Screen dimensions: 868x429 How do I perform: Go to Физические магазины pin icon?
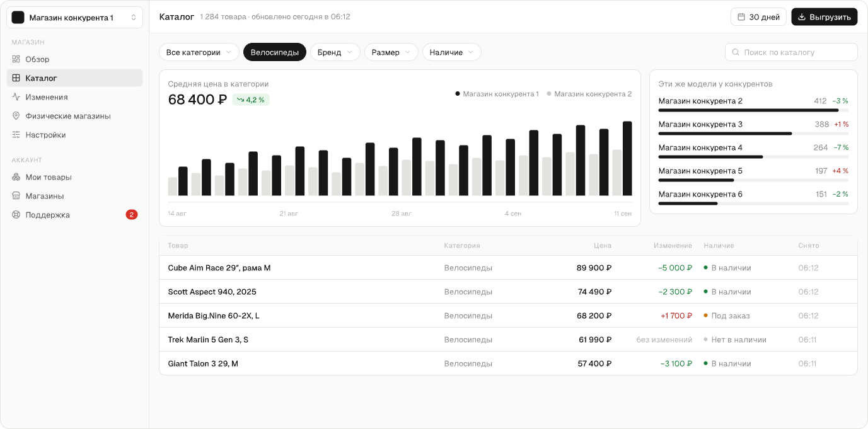coord(16,116)
